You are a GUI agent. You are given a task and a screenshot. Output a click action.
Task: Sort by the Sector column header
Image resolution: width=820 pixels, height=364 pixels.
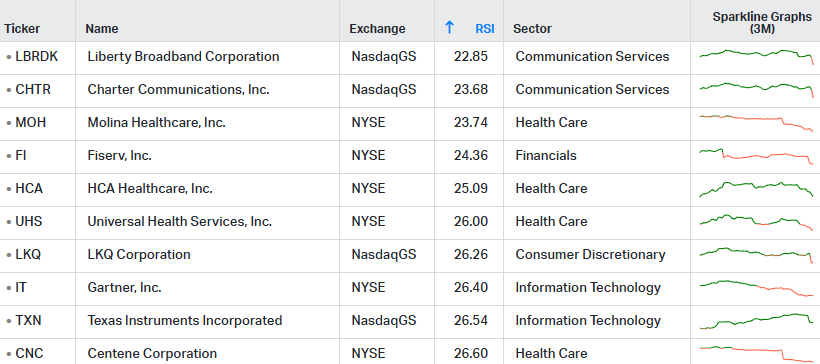click(x=532, y=29)
